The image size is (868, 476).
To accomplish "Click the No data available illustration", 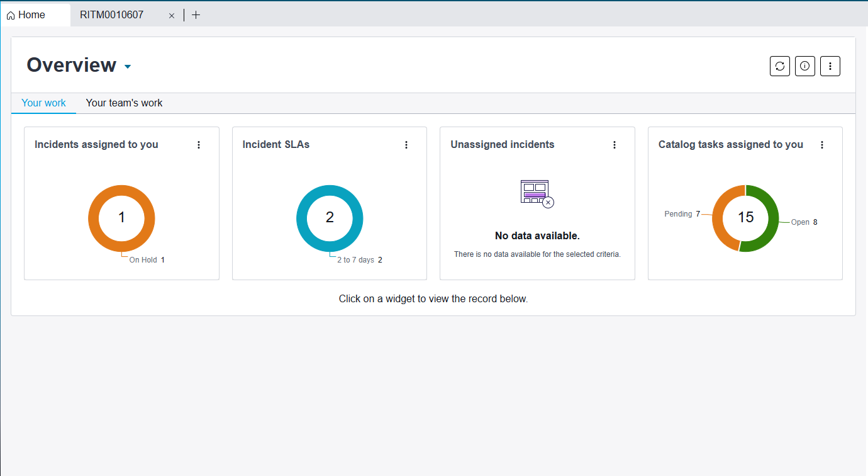I will [x=537, y=193].
